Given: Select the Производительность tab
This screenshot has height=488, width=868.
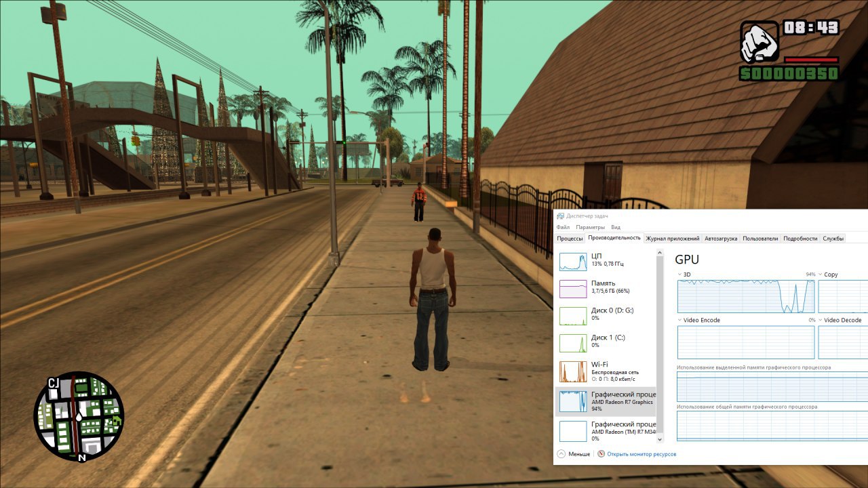Looking at the screenshot, I should coord(614,238).
